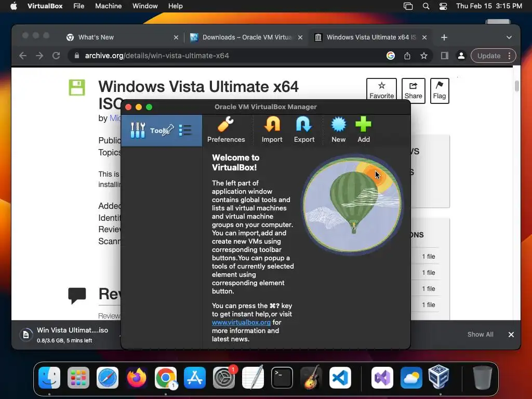Click Chrome forward arrow
532x399 pixels.
coord(39,56)
